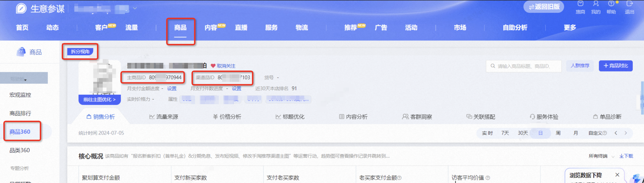The height and width of the screenshot is (183, 644).
Task: Open the 物流 nav item
Action: click(302, 27)
